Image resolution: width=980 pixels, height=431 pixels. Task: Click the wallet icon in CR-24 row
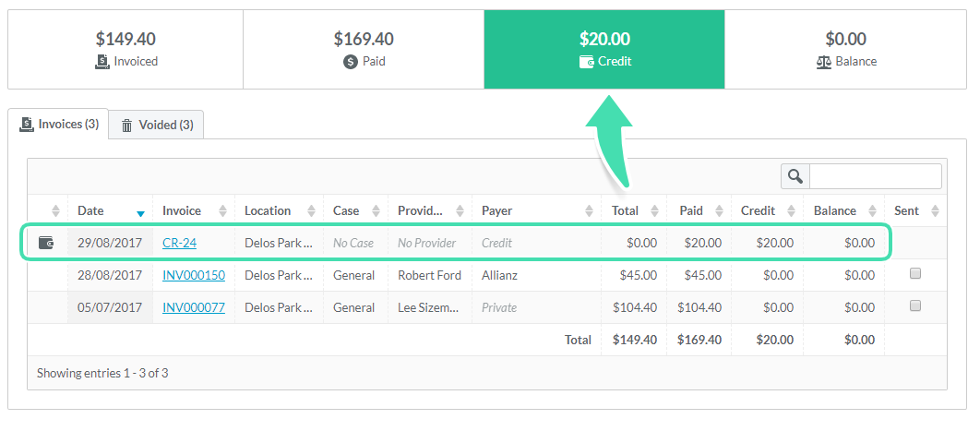[x=46, y=243]
